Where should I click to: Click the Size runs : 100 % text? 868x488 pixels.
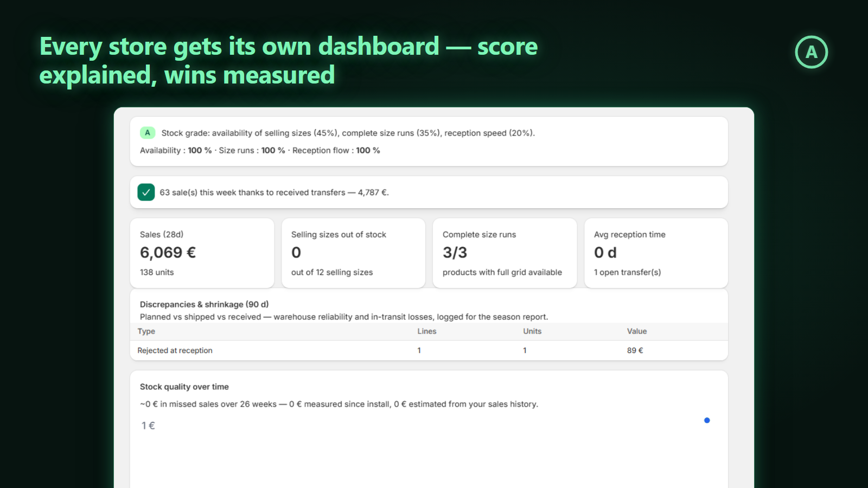tap(252, 150)
